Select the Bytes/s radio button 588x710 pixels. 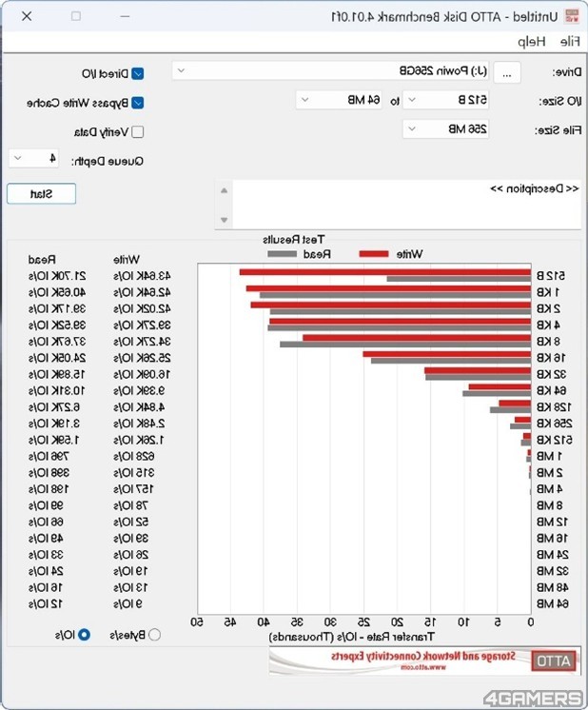pos(155,634)
